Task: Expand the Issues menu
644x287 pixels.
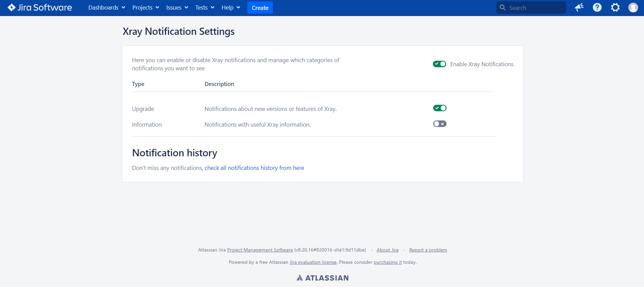Action: coord(177,8)
